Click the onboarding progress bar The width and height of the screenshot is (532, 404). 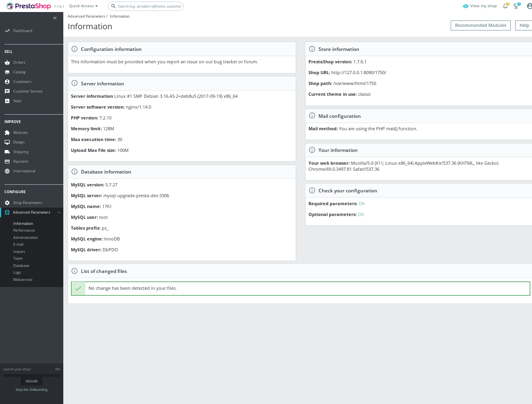pyautogui.click(x=32, y=376)
